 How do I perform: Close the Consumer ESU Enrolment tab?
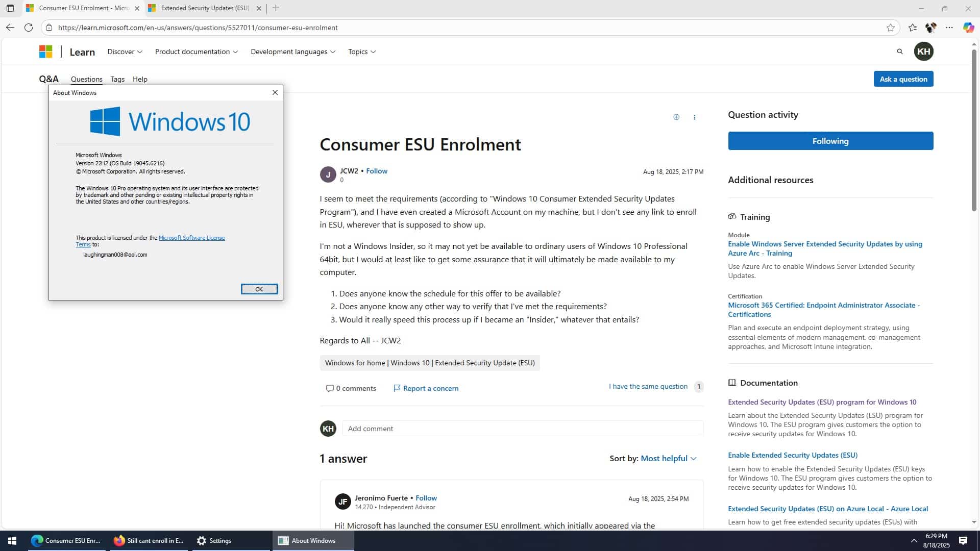137,8
